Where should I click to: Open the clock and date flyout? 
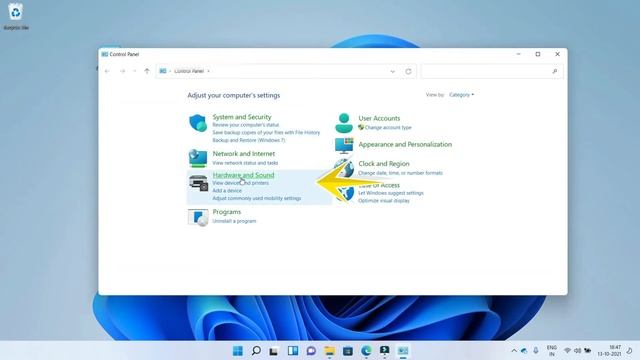click(x=609, y=351)
